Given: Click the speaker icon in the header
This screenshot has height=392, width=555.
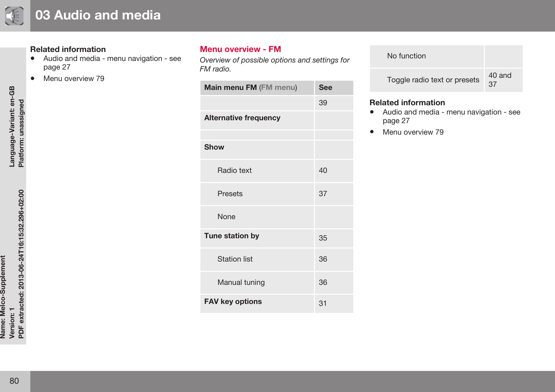Looking at the screenshot, I should pos(14,16).
